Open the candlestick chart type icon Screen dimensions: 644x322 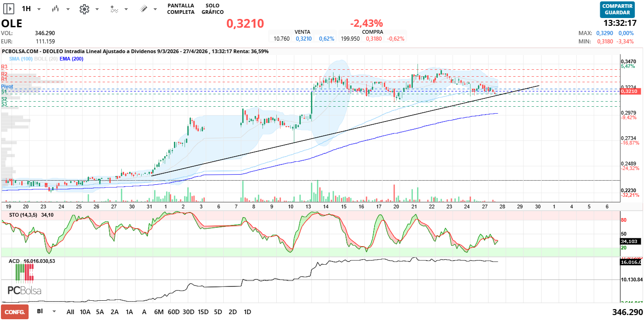click(56, 9)
